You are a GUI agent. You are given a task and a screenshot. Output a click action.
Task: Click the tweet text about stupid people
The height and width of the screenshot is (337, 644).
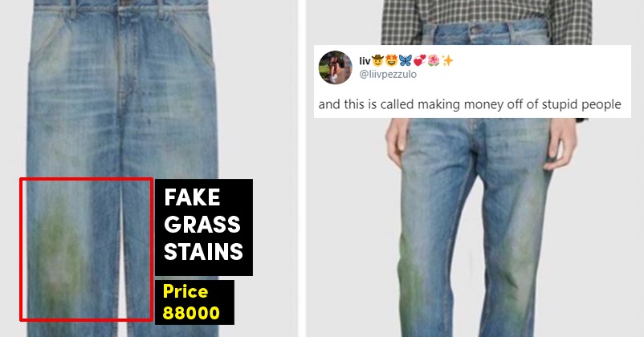pos(470,104)
